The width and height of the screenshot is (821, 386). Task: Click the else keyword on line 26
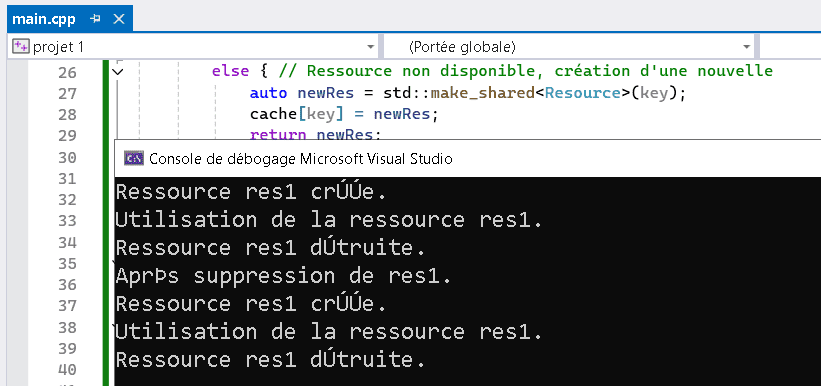tap(230, 71)
